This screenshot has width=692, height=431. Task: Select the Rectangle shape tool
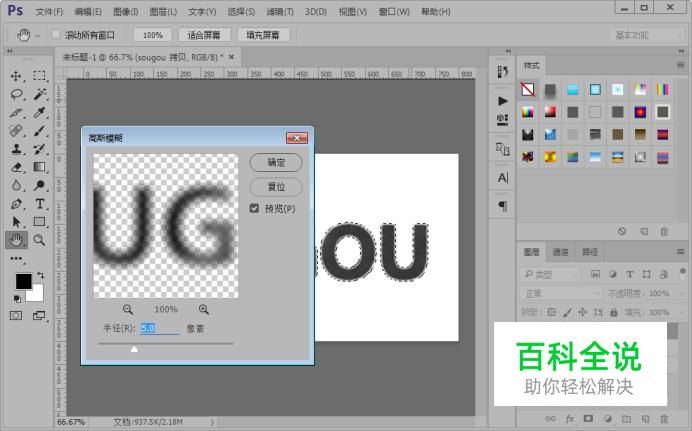(x=39, y=221)
